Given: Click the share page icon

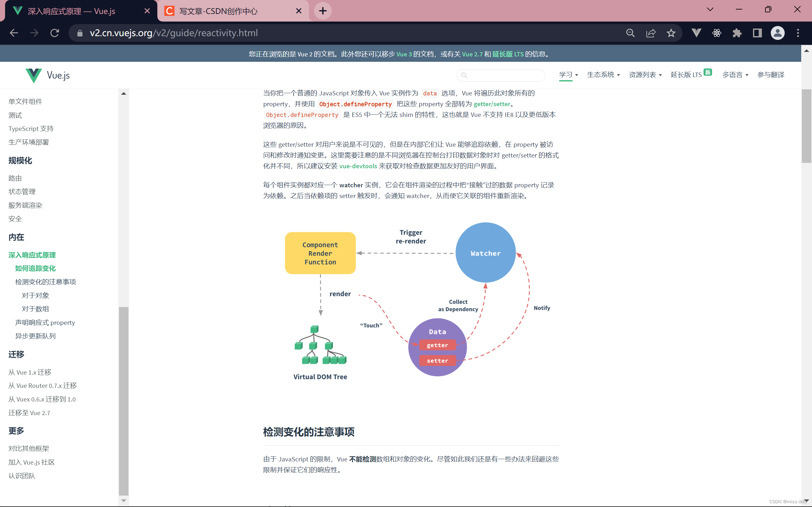Looking at the screenshot, I should tap(651, 33).
